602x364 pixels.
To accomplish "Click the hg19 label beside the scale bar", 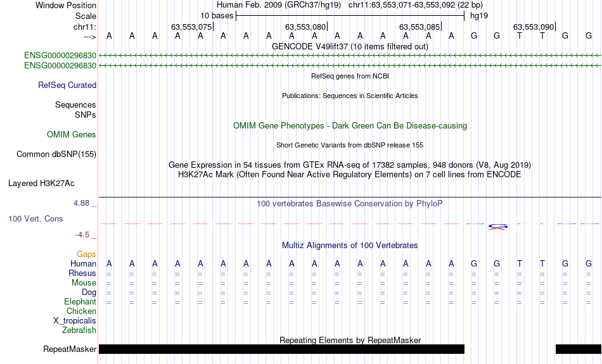I will pyautogui.click(x=479, y=16).
